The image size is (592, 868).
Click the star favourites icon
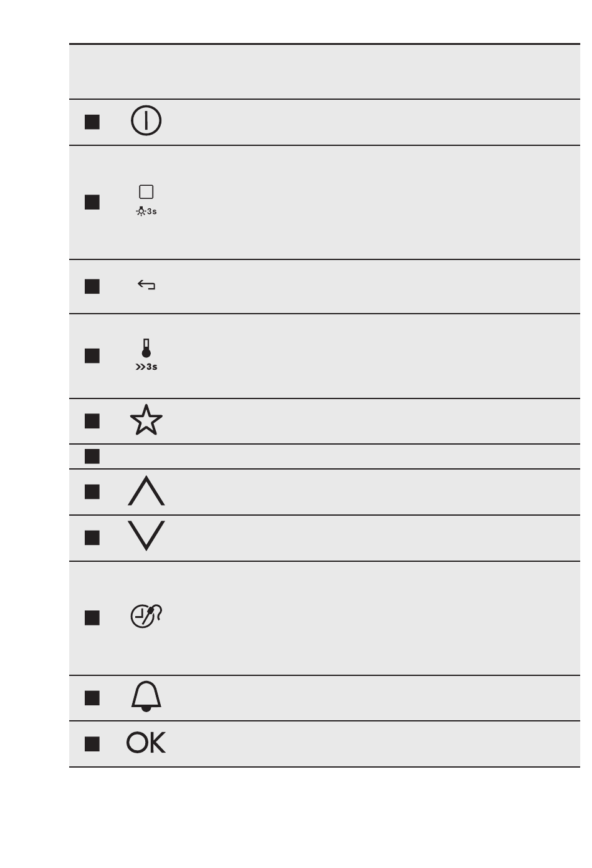pyautogui.click(x=146, y=420)
